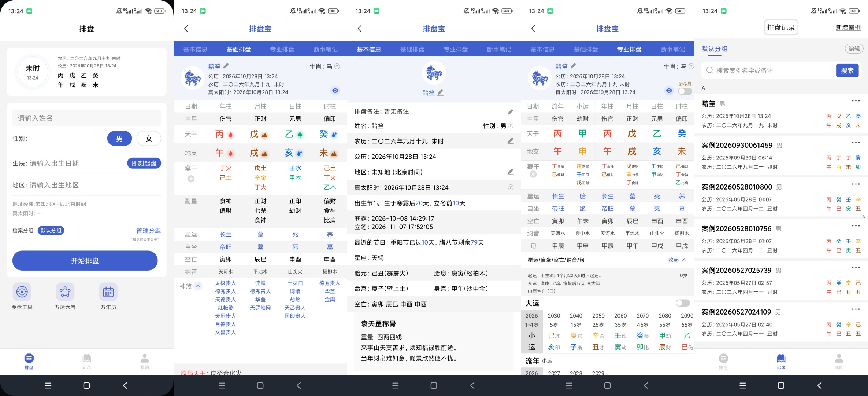Switch to 基础排盘 tab on third screen
Screen dimensions: 868x396
click(412, 49)
